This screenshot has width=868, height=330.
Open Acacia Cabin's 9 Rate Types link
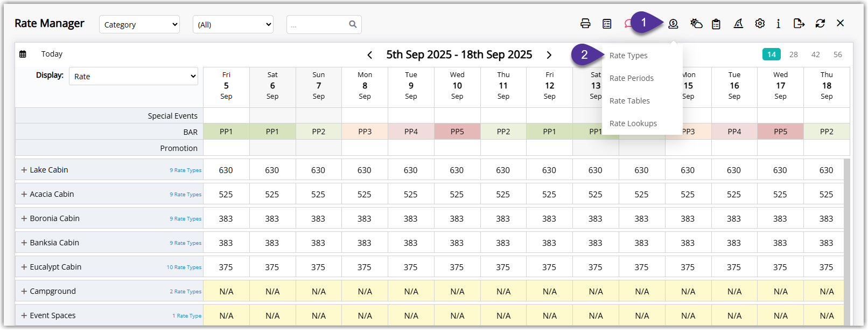click(186, 195)
